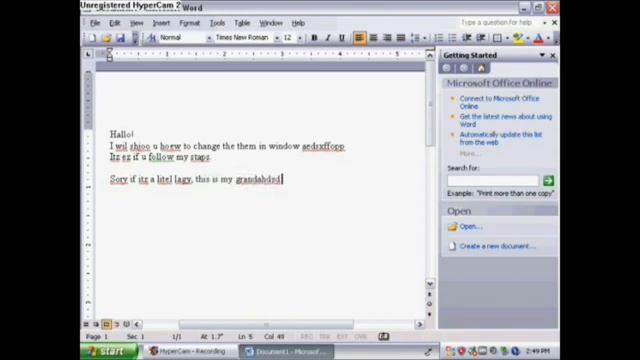Click the Search for text field

click(x=493, y=180)
